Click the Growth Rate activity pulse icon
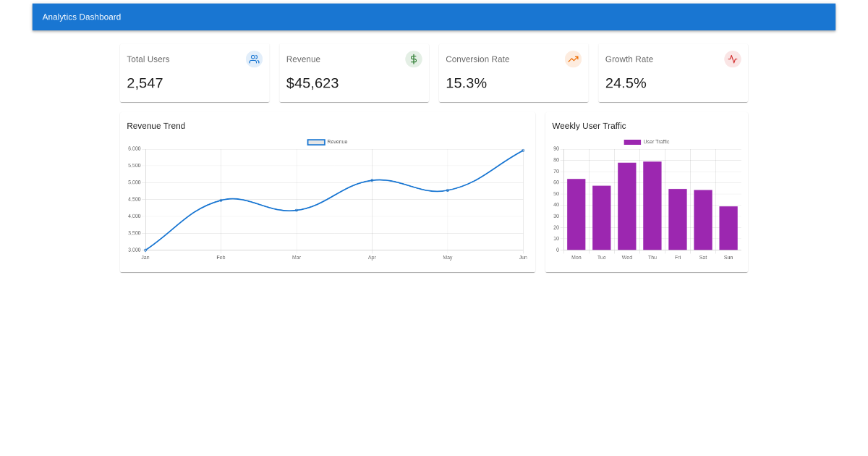 (x=733, y=59)
